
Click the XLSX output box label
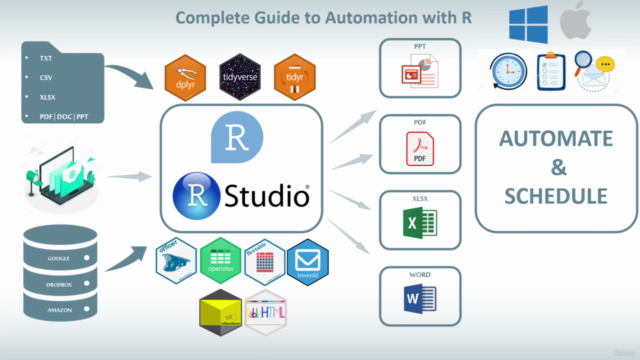(420, 199)
